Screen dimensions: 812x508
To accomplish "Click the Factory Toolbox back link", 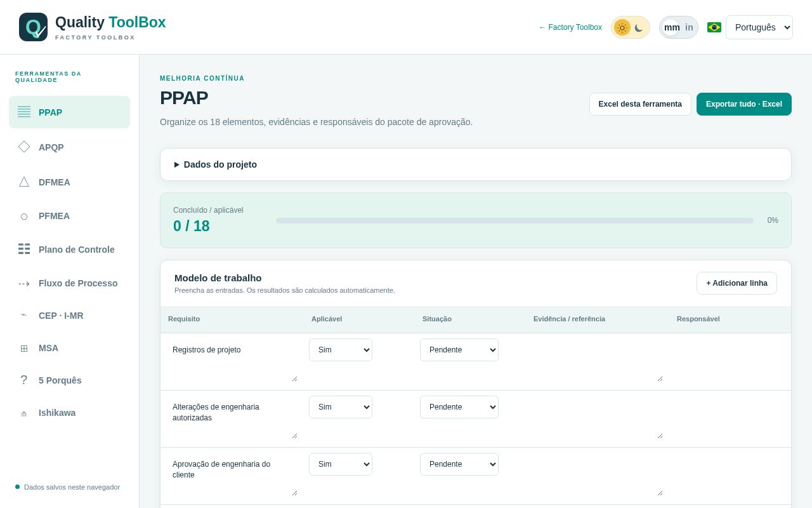I will (x=570, y=27).
